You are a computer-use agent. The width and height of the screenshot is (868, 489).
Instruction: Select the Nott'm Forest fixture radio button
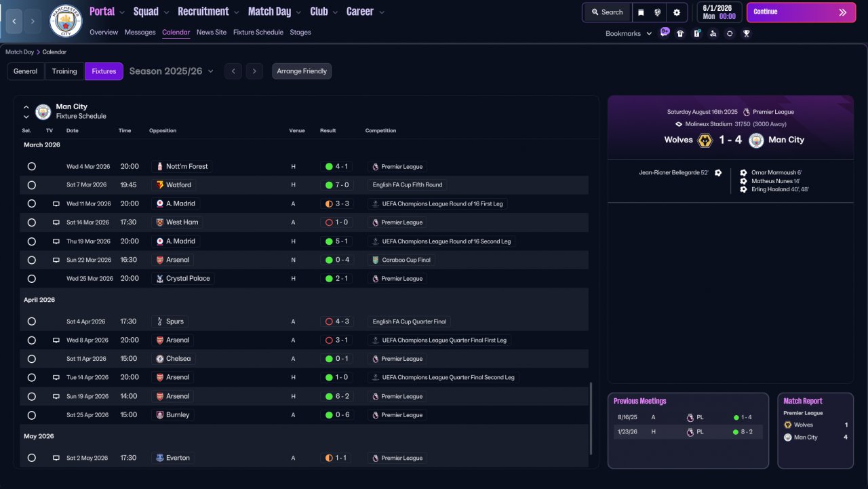tap(31, 166)
